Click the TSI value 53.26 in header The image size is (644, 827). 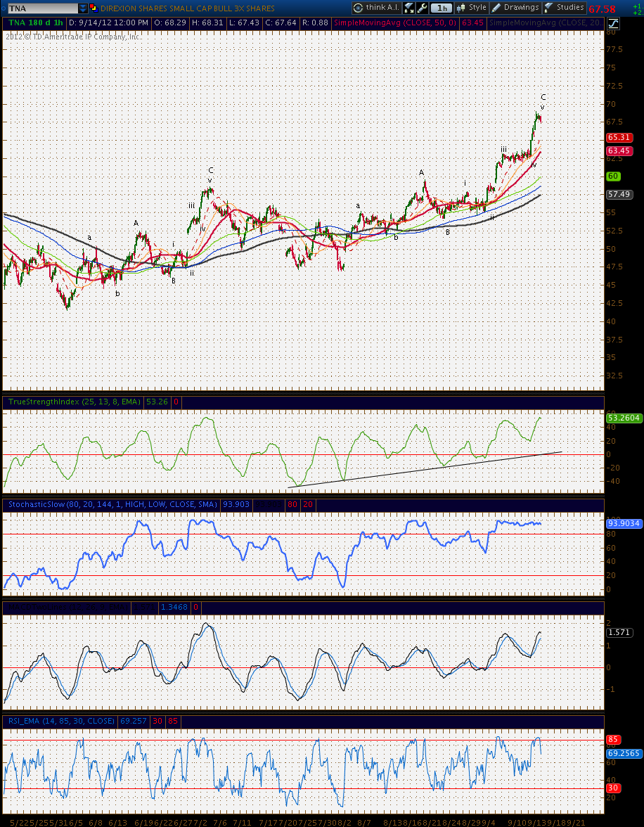pos(157,402)
